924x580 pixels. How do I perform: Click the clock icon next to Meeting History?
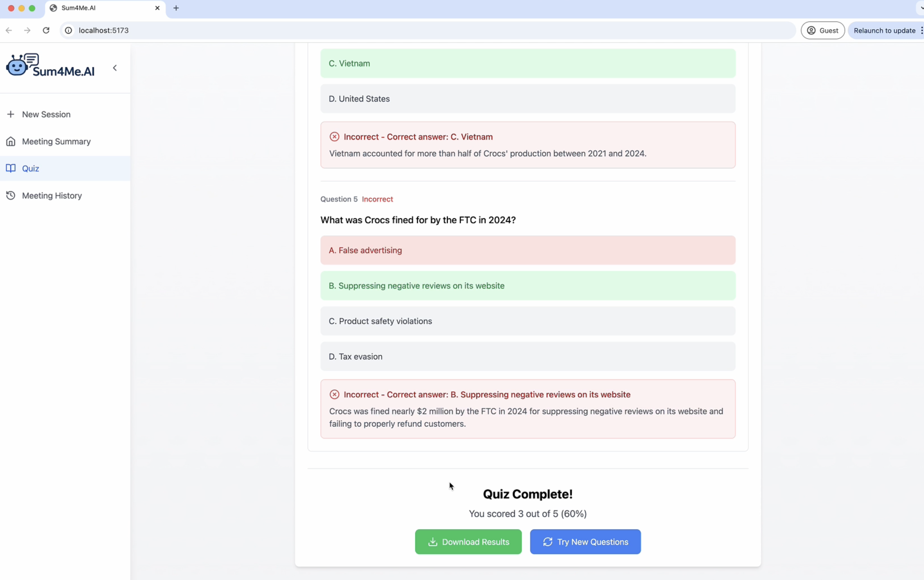click(x=11, y=196)
